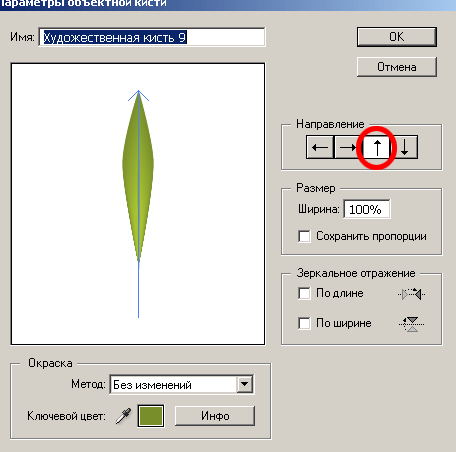
Task: Select the left direction arrow button
Action: (x=320, y=147)
